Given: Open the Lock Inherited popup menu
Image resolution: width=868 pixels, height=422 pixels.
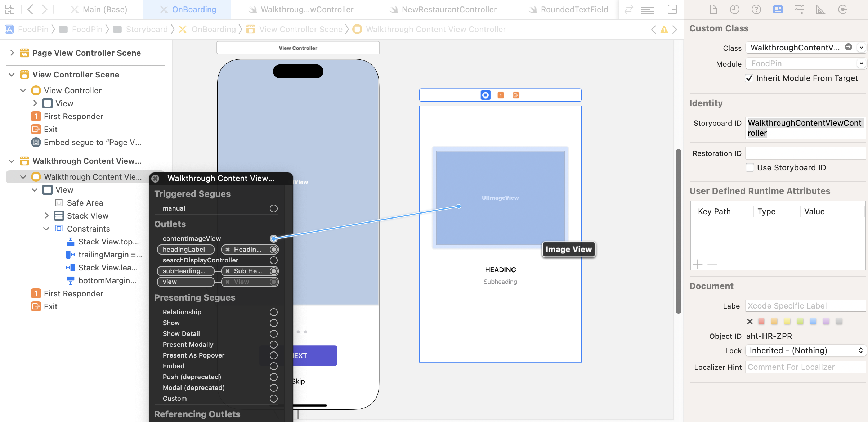Looking at the screenshot, I should [x=805, y=350].
